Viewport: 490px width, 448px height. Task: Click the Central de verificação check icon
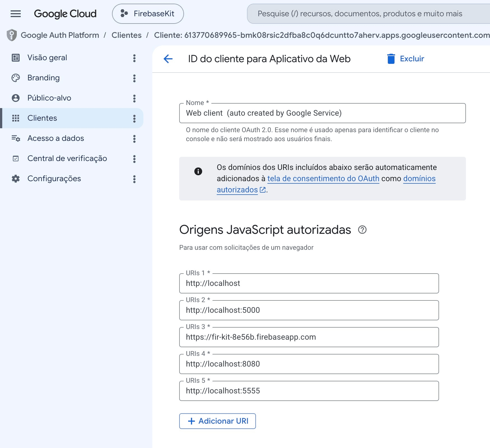[x=16, y=158]
